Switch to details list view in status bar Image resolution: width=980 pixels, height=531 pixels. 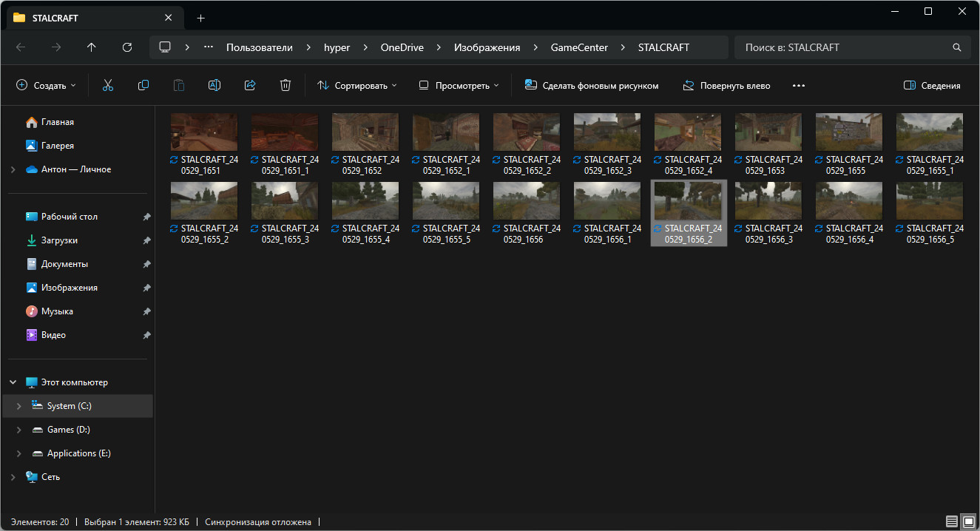click(951, 521)
